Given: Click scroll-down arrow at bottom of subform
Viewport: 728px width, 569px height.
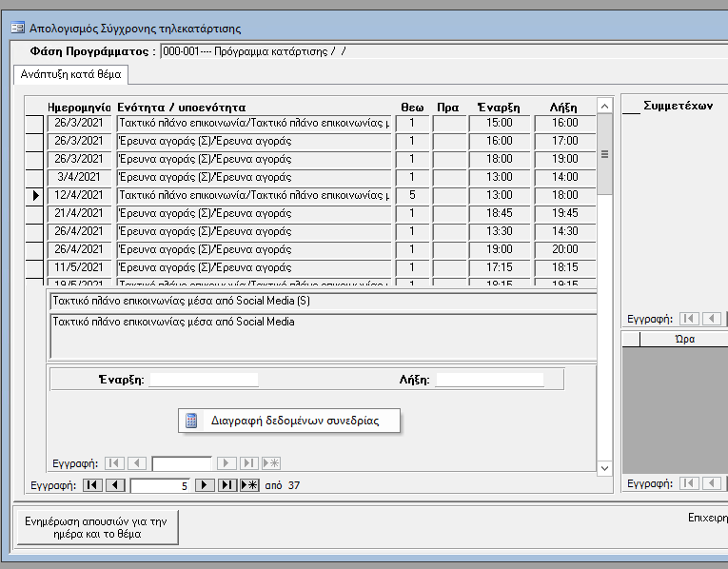Looking at the screenshot, I should click(x=604, y=467).
